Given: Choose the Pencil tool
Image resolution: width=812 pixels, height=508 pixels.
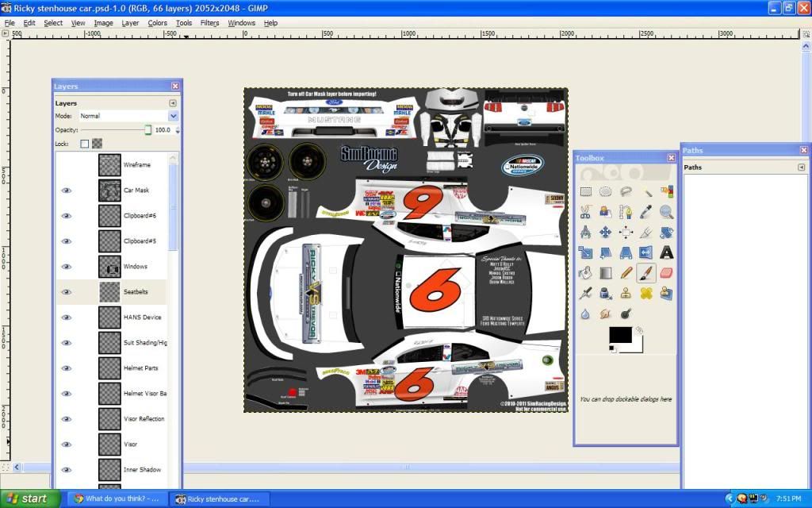Looking at the screenshot, I should (x=626, y=273).
